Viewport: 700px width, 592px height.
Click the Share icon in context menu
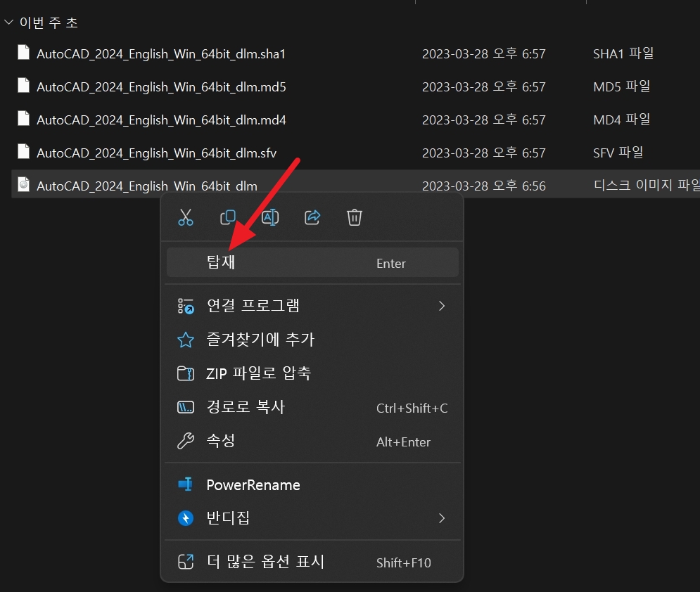tap(312, 218)
